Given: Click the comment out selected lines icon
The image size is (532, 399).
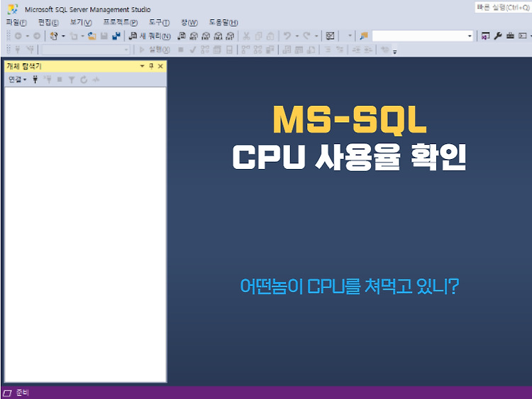Looking at the screenshot, I should click(x=328, y=50).
